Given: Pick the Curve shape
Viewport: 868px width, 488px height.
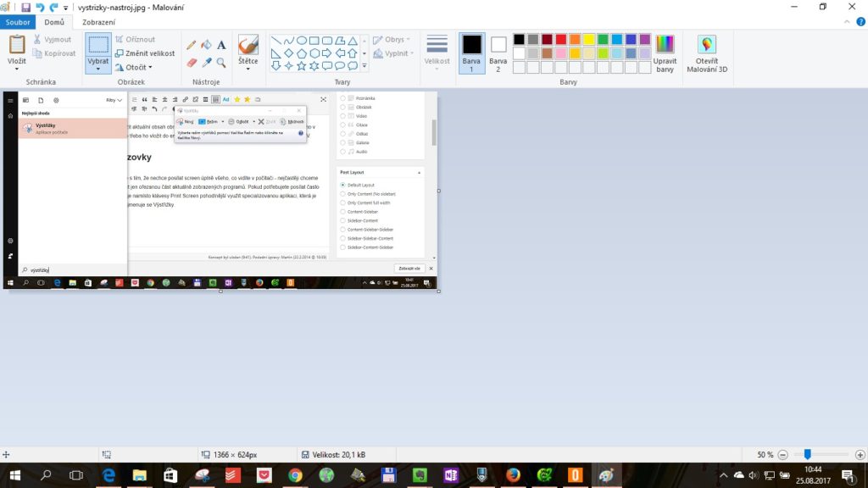Looking at the screenshot, I should pyautogui.click(x=288, y=41).
